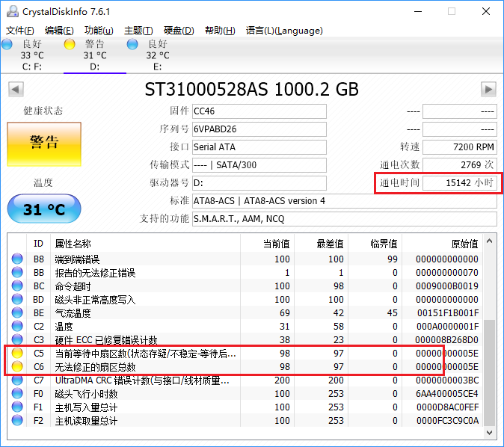Click the power-on count 2769 次 field
The image size is (504, 447).
(460, 165)
